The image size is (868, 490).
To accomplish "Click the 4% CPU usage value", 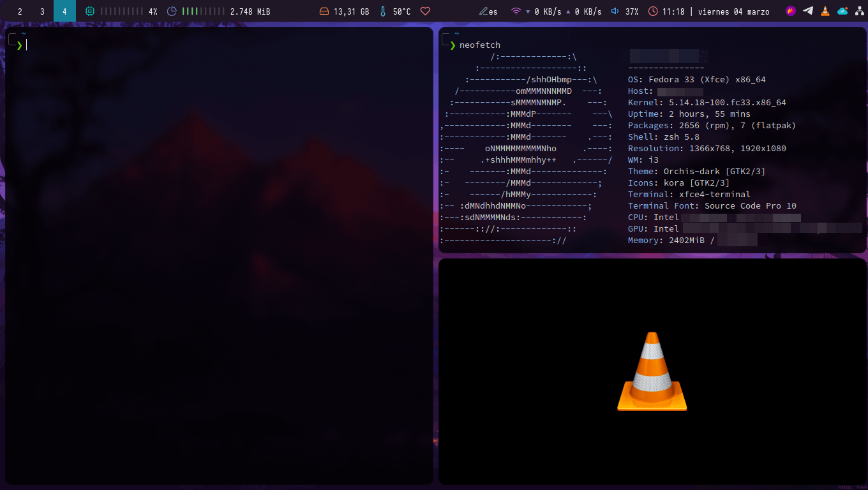I will click(x=153, y=11).
